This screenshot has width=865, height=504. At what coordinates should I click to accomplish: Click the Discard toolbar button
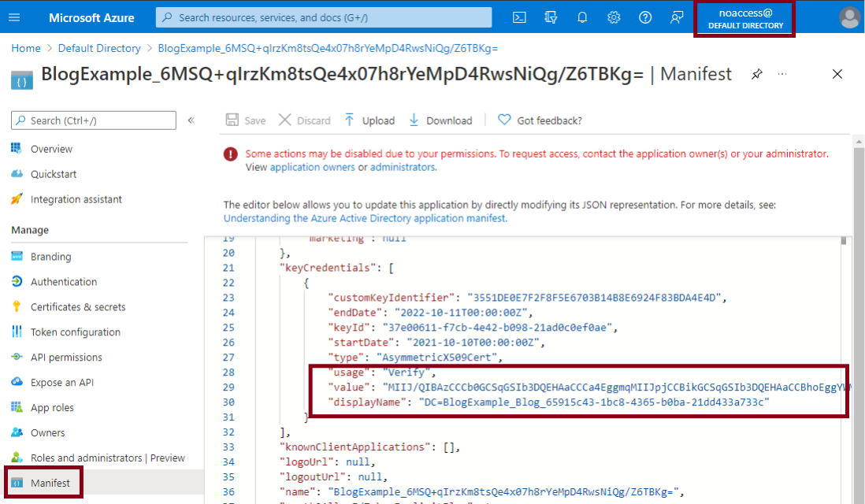click(x=305, y=120)
